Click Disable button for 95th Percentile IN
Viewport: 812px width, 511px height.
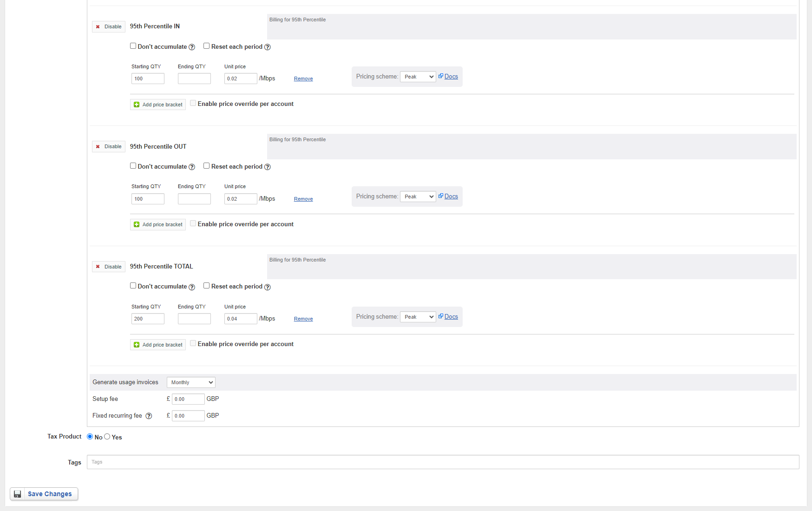pos(109,26)
